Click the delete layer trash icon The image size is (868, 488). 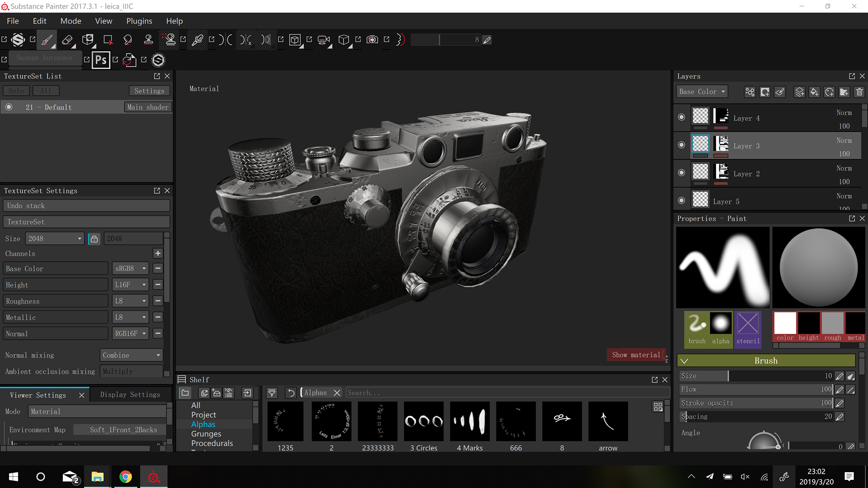coord(859,92)
